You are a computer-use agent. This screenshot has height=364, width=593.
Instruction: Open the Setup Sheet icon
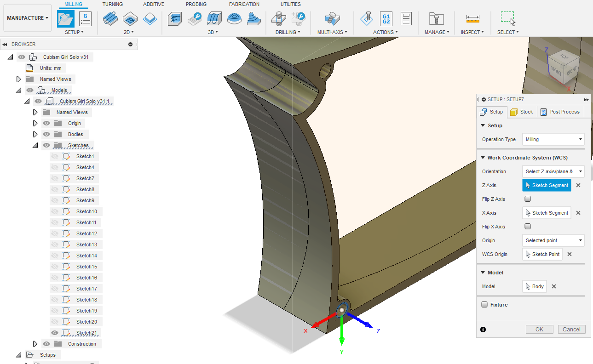406,19
